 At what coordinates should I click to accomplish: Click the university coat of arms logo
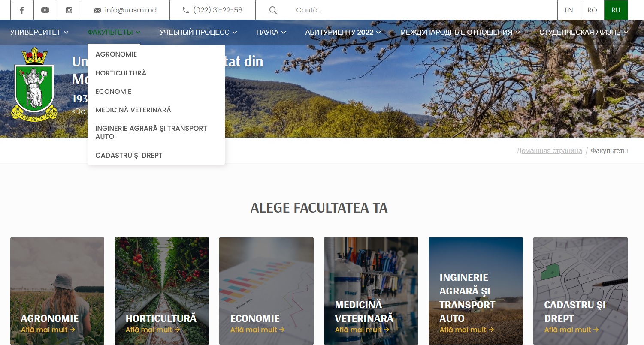34,84
